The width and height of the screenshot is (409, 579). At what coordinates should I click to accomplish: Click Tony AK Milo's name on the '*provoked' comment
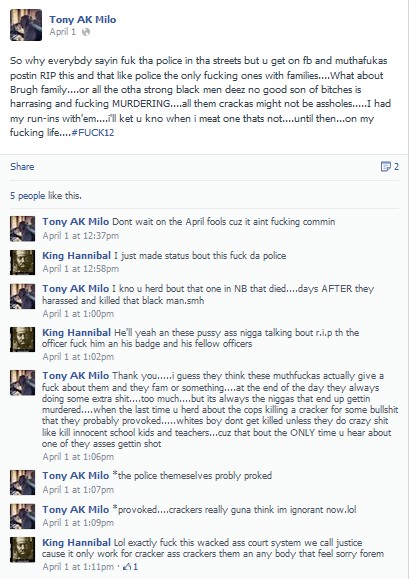76,510
